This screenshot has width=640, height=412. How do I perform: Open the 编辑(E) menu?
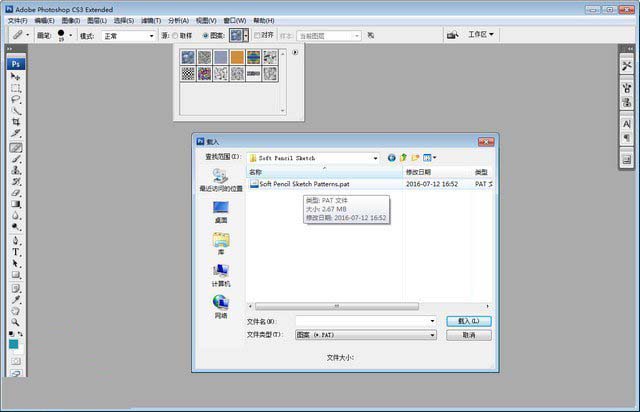click(x=44, y=20)
